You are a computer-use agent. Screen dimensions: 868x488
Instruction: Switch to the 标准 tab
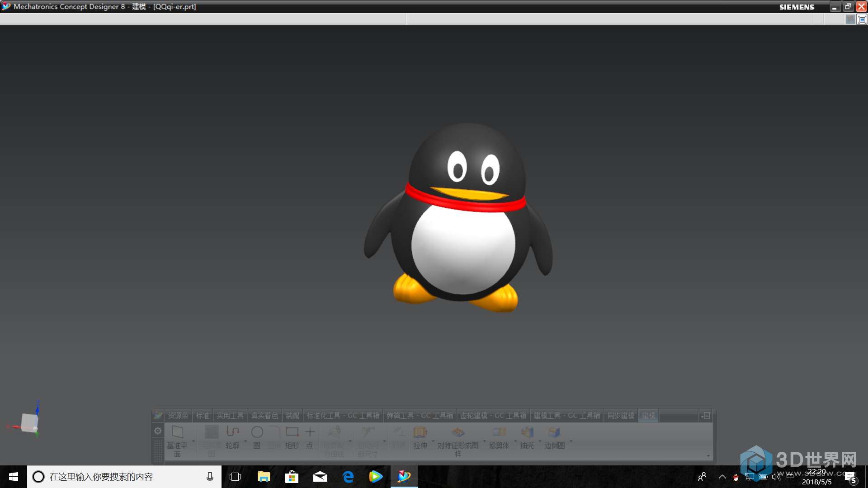(203, 416)
